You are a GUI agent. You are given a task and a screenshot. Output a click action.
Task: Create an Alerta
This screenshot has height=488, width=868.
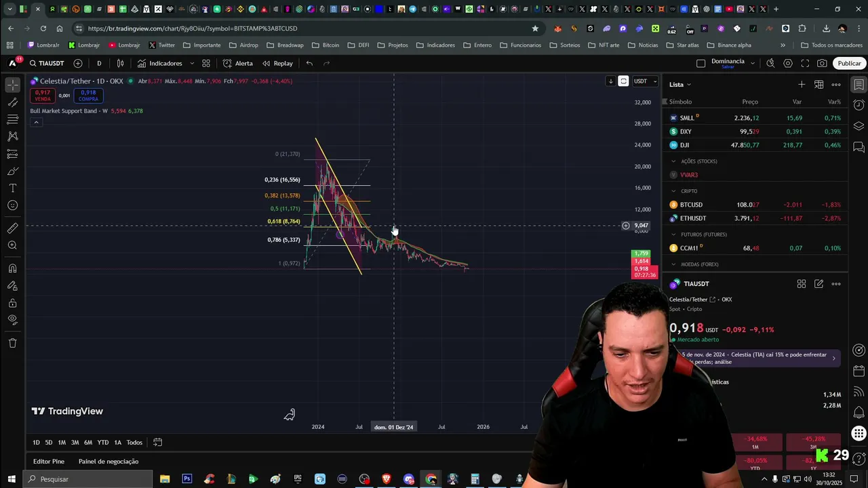click(238, 63)
